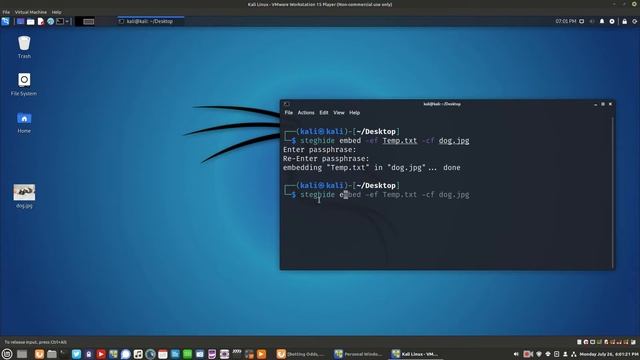Open the VMware File menu
640x360 pixels.
[x=6, y=12]
